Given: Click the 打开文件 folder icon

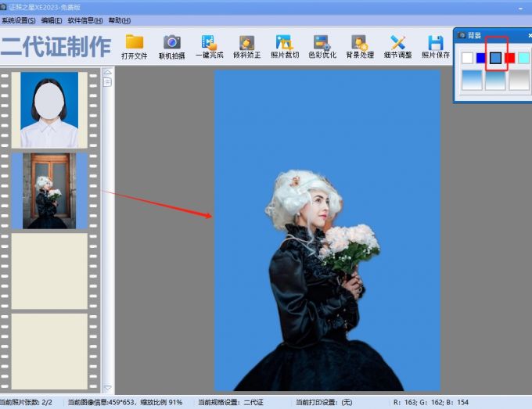Looking at the screenshot, I should coord(135,43).
